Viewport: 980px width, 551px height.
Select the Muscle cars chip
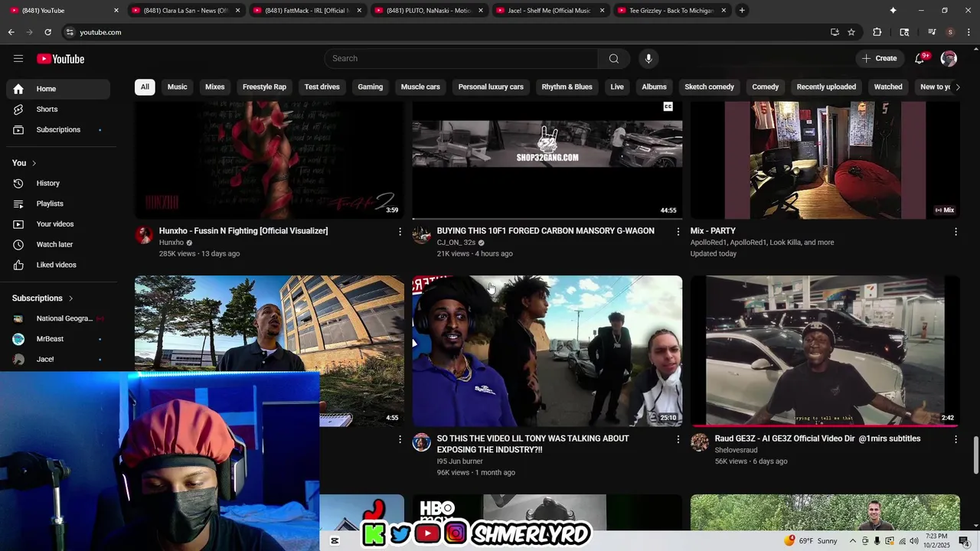pyautogui.click(x=420, y=87)
